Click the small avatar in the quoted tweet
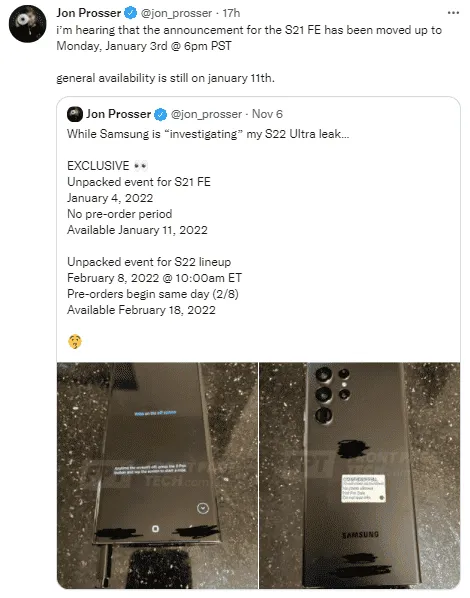The height and width of the screenshot is (598, 470). (x=75, y=114)
